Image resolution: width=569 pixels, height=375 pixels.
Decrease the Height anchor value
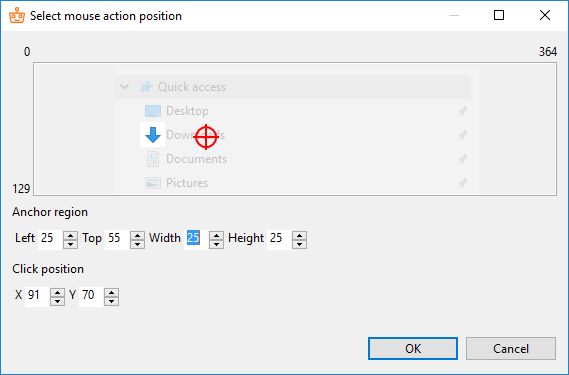coord(299,244)
